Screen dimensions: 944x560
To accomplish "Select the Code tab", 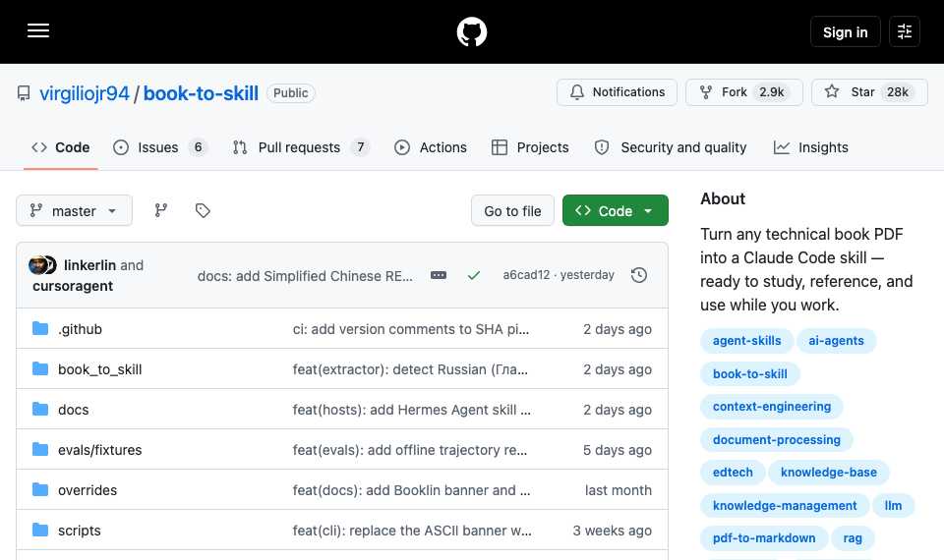I will 61,147.
